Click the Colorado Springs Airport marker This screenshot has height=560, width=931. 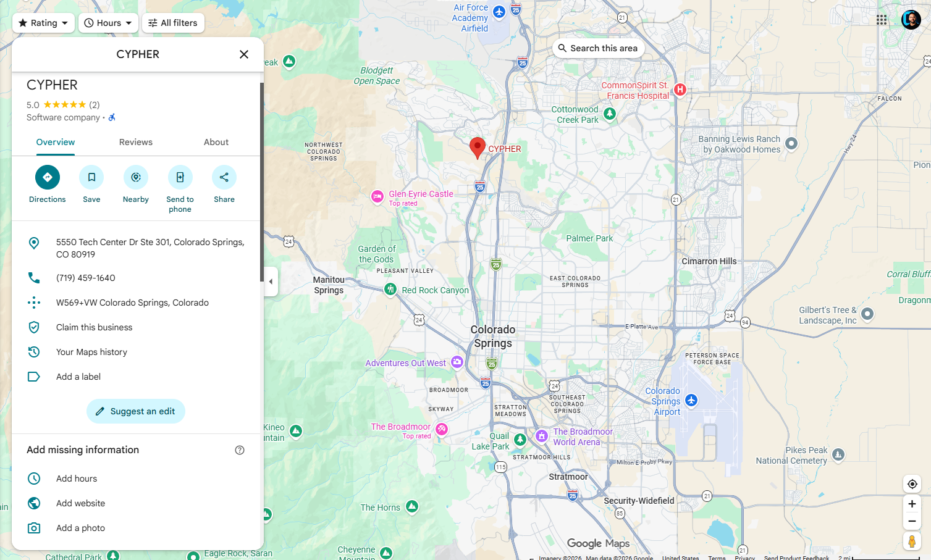(691, 400)
